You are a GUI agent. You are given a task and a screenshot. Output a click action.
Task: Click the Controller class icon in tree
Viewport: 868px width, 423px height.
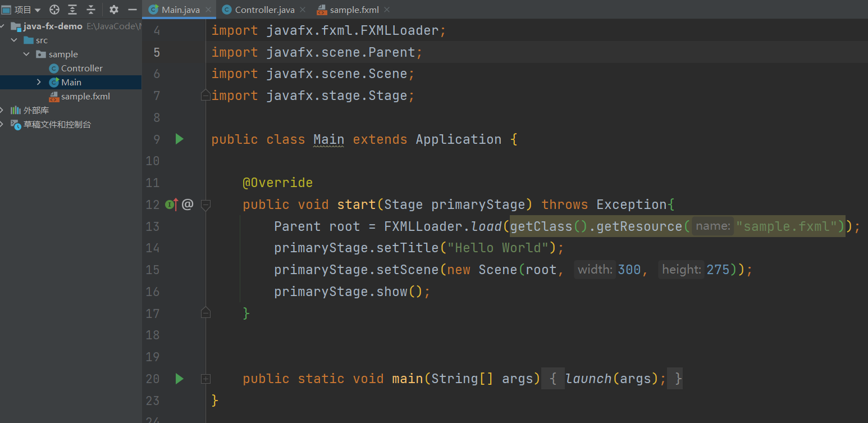coord(54,69)
